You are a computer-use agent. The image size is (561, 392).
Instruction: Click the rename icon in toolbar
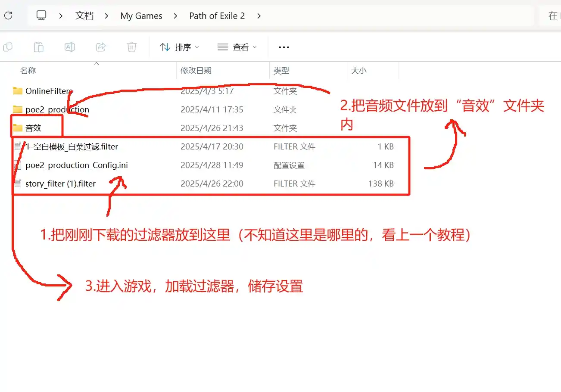[x=70, y=47]
